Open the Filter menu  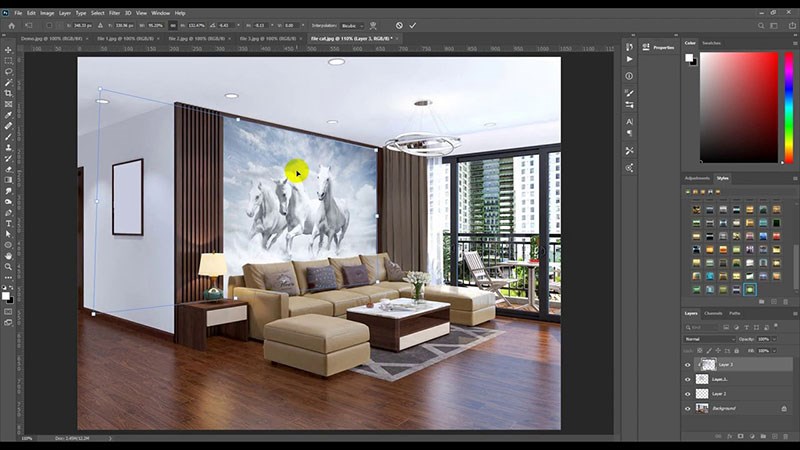click(x=114, y=13)
